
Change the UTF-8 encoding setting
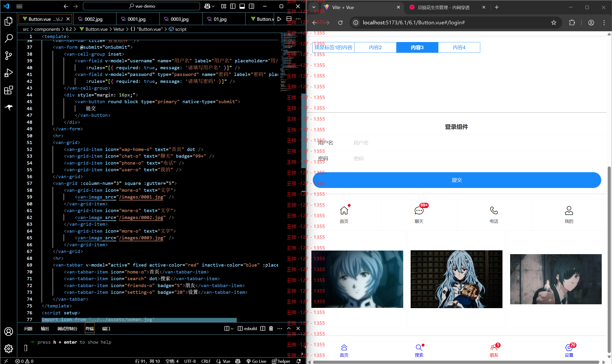coord(190,361)
